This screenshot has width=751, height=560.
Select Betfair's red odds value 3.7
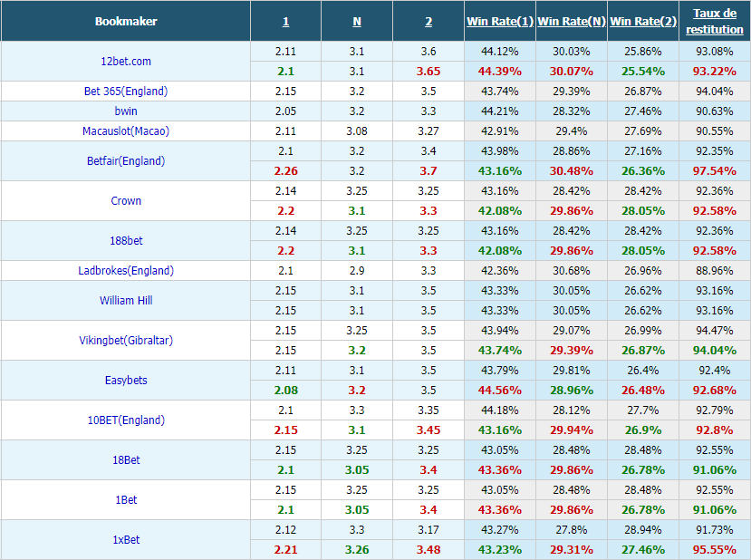click(428, 171)
